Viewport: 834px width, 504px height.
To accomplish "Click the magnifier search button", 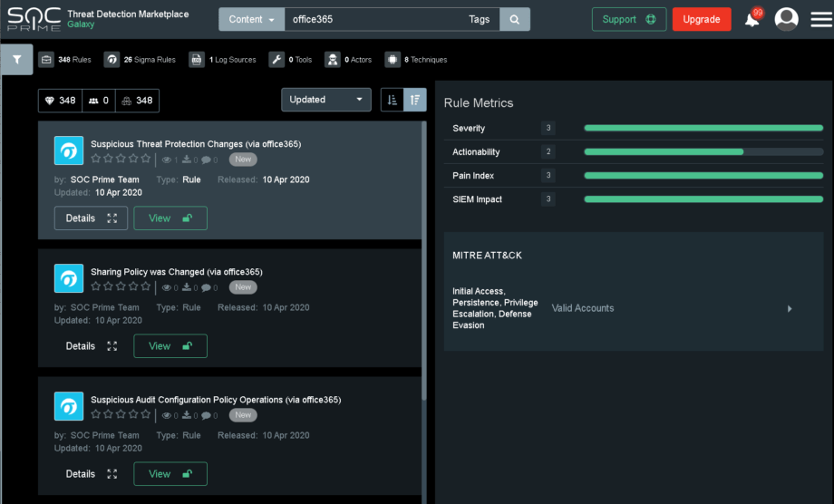I will [x=514, y=19].
